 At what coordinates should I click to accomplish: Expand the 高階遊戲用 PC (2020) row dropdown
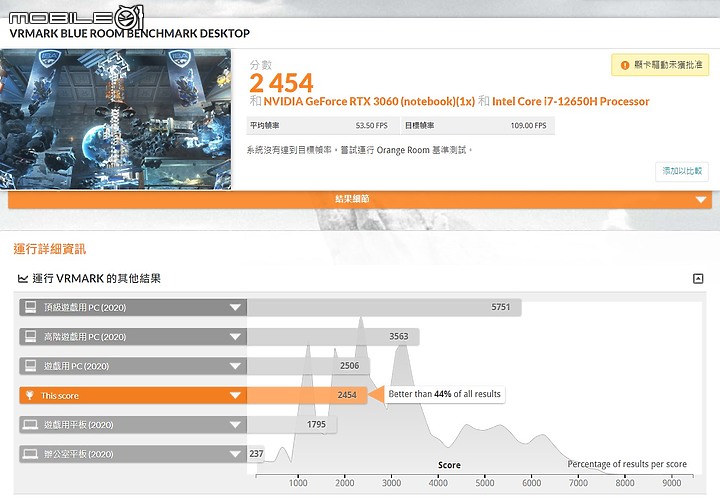coord(235,337)
